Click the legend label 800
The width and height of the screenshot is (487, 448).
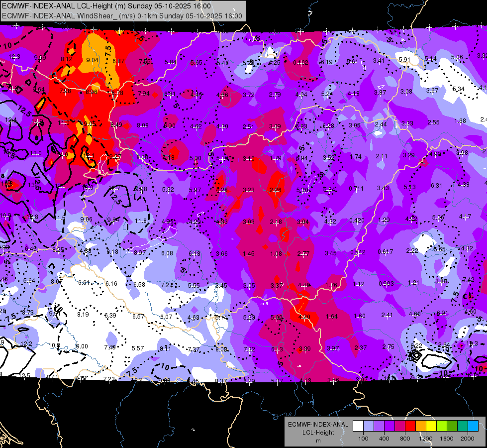point(405,439)
